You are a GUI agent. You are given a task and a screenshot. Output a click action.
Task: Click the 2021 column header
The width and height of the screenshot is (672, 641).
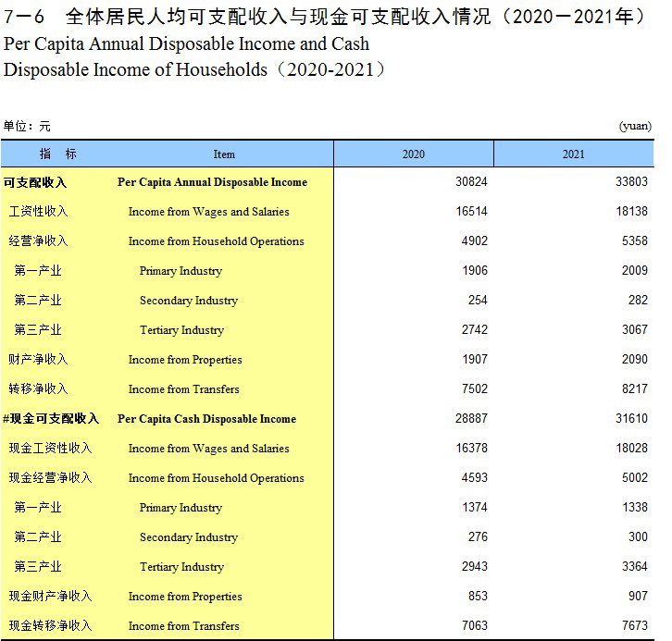[574, 154]
